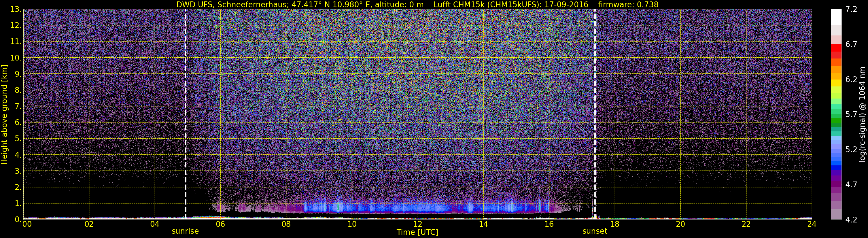The width and height of the screenshot is (868, 238).
Task: Click the height axis tick label '9.'
Action: click(x=18, y=74)
